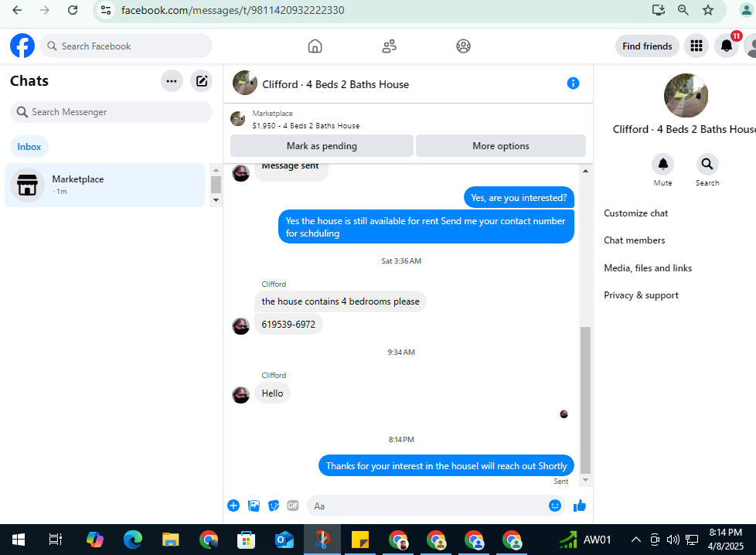Select the Inbox tab
Viewport: 756px width, 555px height.
tap(29, 147)
